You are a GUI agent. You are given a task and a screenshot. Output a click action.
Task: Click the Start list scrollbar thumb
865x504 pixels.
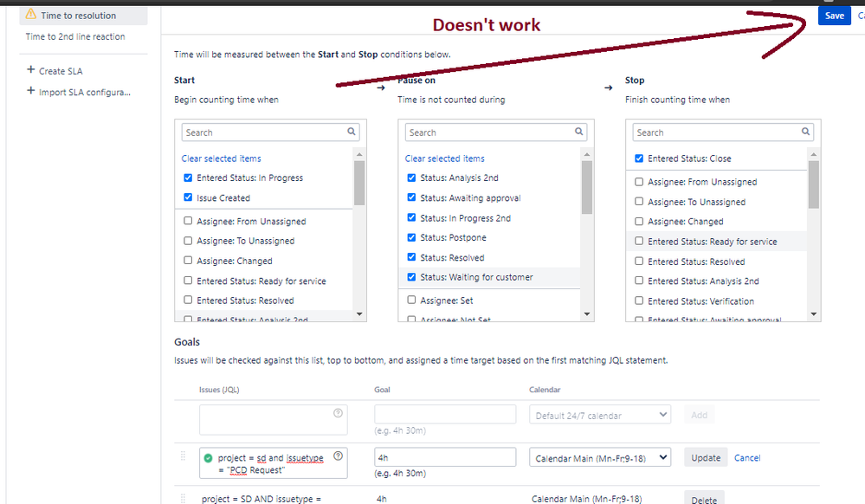pos(359,183)
